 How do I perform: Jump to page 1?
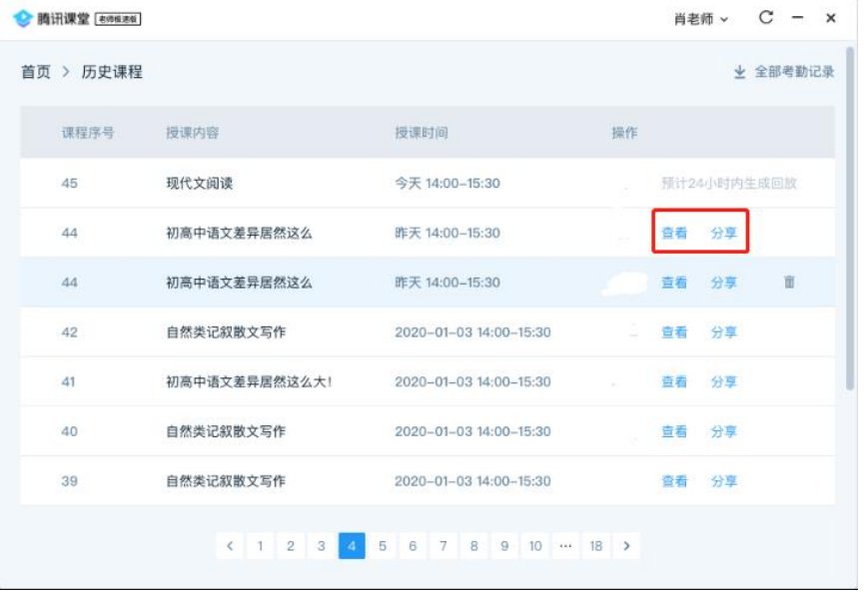point(260,546)
